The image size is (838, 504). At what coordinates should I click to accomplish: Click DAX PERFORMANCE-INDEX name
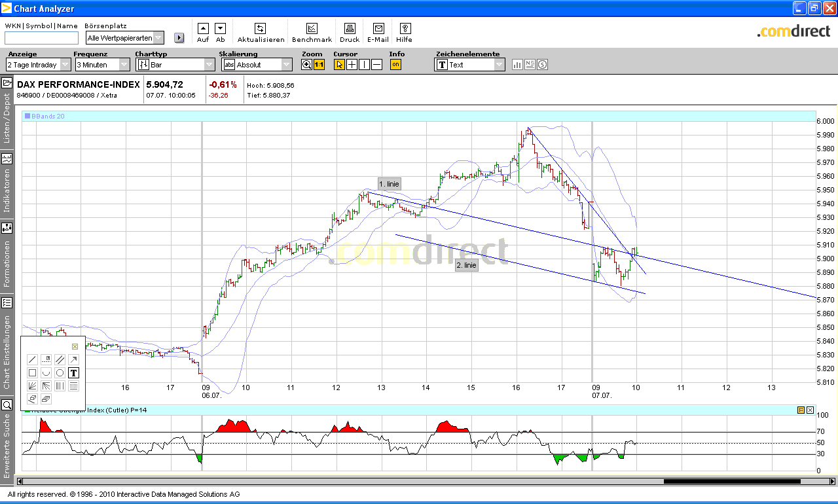pyautogui.click(x=79, y=84)
